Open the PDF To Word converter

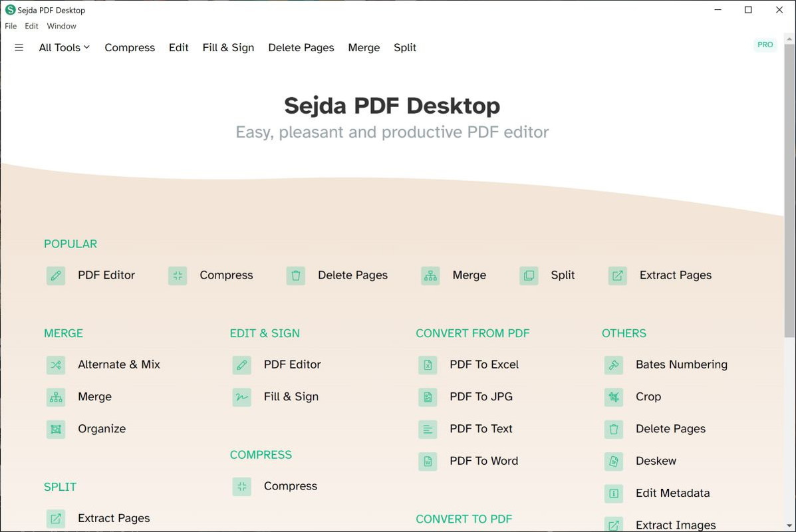tap(484, 461)
